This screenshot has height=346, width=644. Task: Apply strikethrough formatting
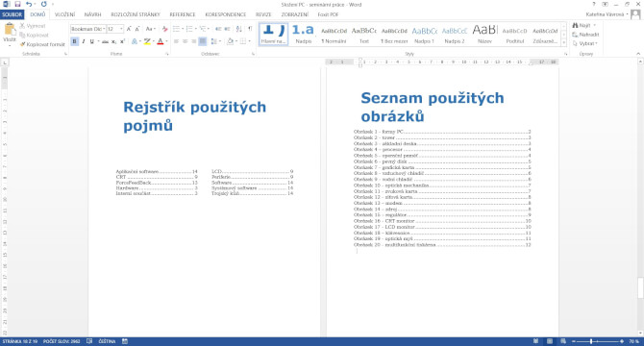pos(105,41)
